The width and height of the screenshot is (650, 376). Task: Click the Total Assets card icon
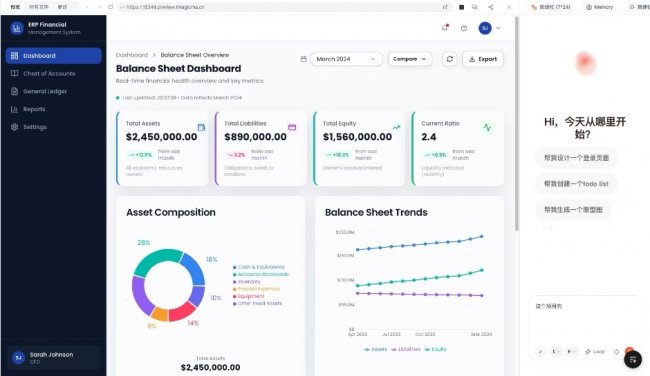pyautogui.click(x=201, y=127)
